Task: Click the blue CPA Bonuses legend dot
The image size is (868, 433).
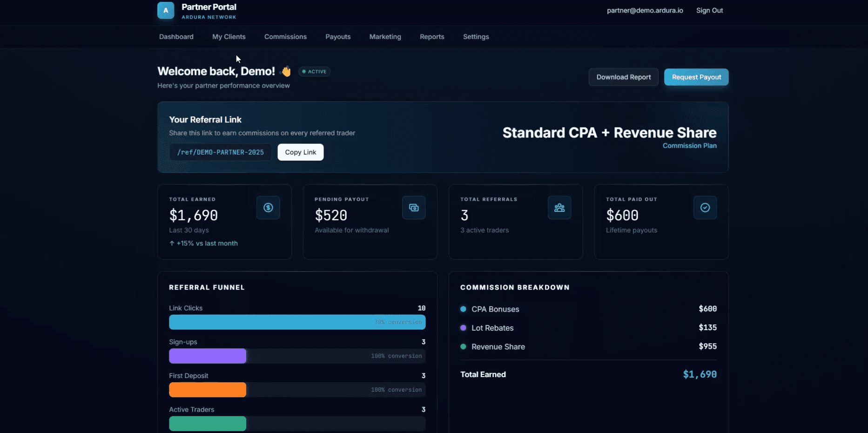Action: pyautogui.click(x=463, y=309)
